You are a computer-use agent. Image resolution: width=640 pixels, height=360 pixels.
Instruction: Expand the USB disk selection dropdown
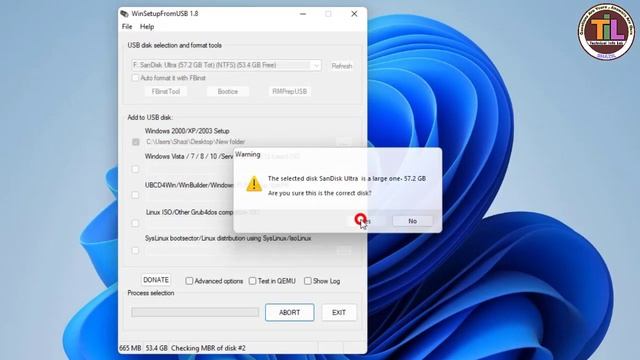pos(316,65)
